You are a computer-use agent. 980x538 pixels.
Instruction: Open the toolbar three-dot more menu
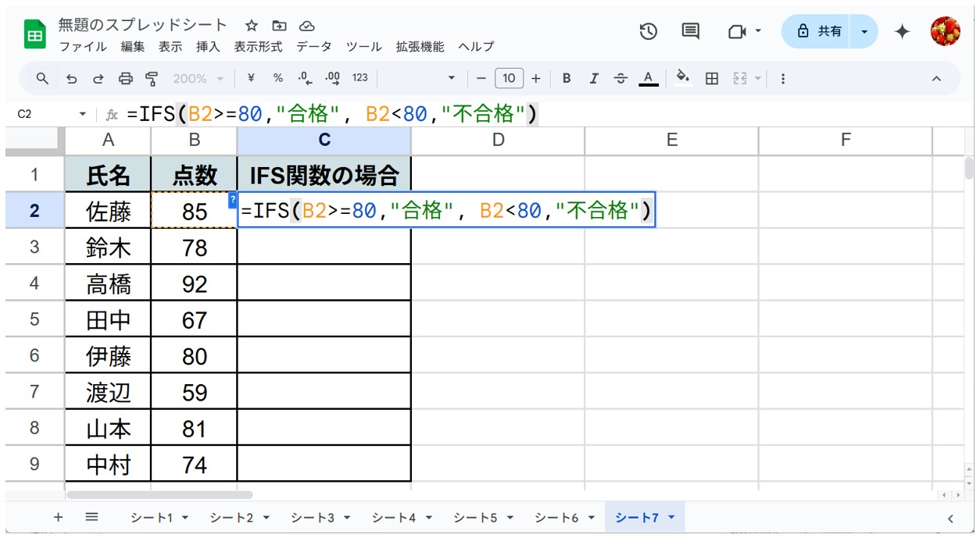(783, 78)
